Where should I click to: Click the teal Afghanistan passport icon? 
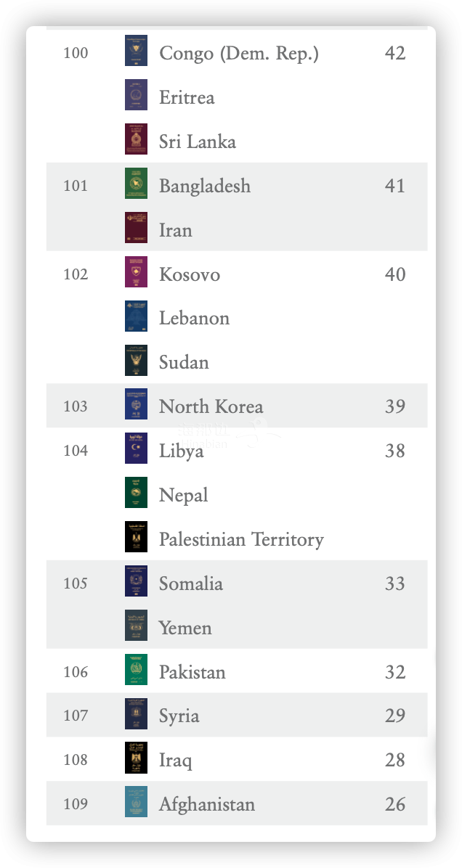tap(136, 801)
